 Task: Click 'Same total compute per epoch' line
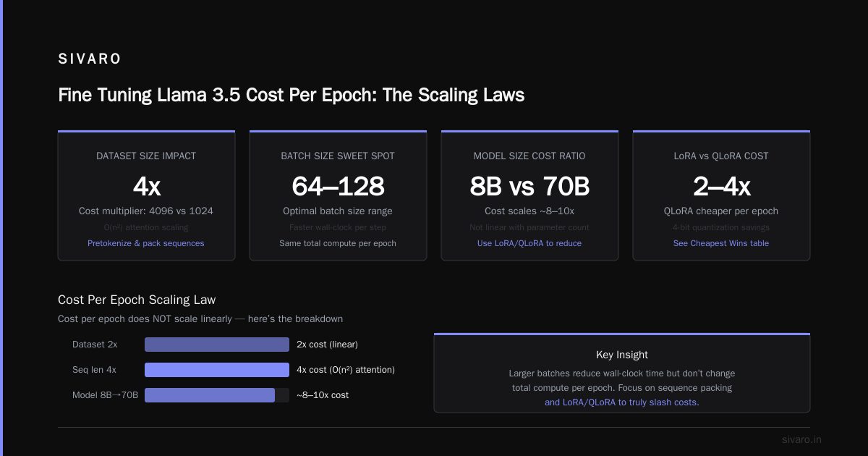coord(338,243)
